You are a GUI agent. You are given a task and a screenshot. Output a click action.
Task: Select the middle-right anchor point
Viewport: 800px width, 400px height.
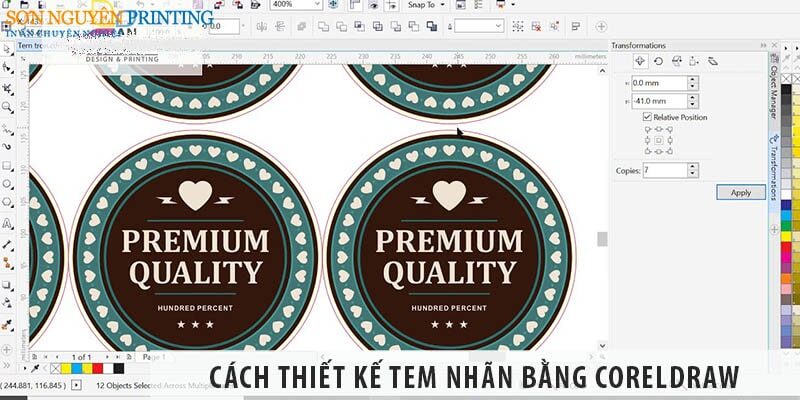(670, 140)
